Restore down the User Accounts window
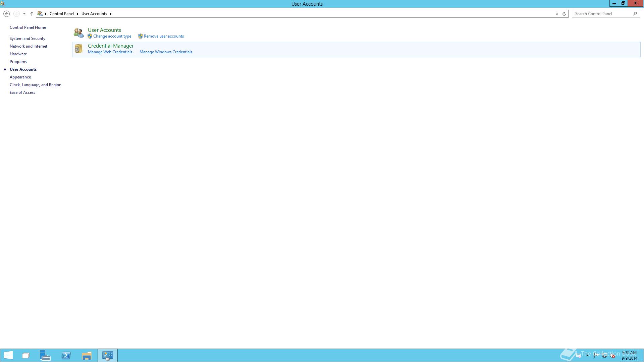The width and height of the screenshot is (644, 362). (623, 3)
